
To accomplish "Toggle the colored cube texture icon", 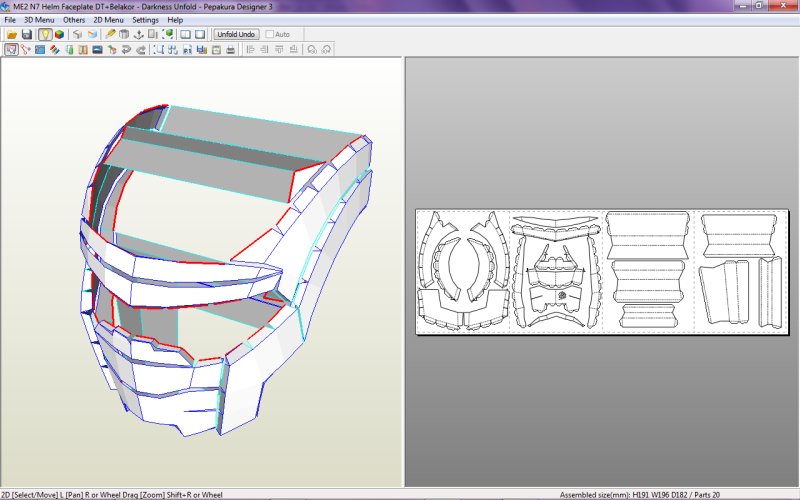I will tap(59, 34).
